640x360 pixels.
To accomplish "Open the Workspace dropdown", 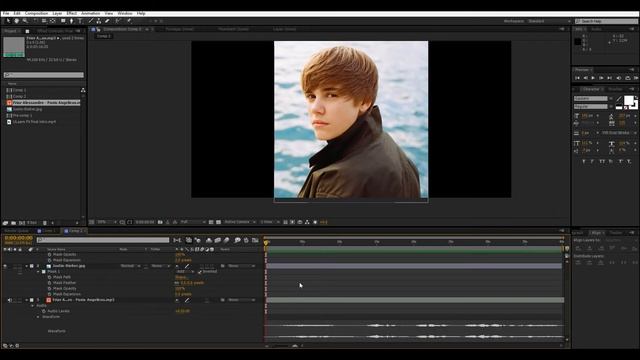I will pos(549,21).
